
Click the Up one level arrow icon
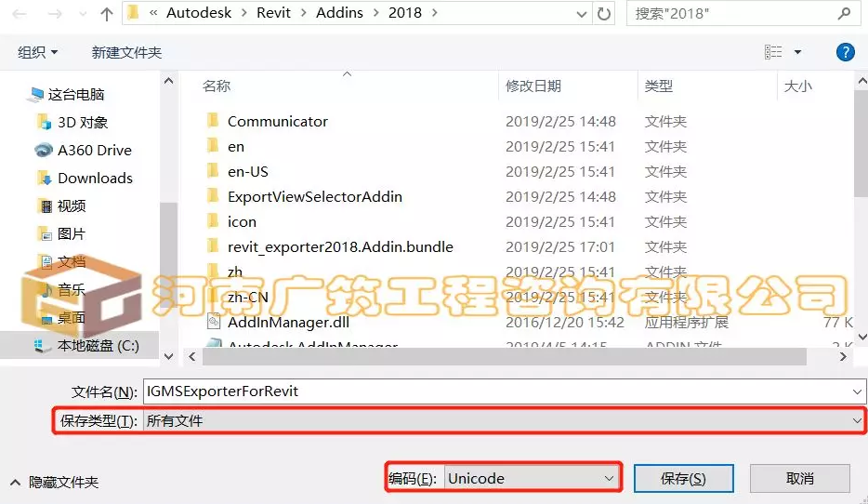pyautogui.click(x=106, y=14)
